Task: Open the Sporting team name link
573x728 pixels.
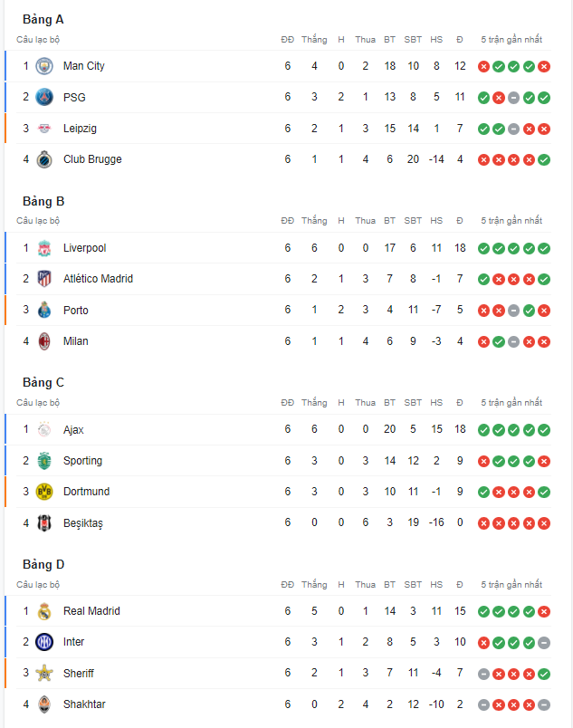Action: pyautogui.click(x=82, y=461)
